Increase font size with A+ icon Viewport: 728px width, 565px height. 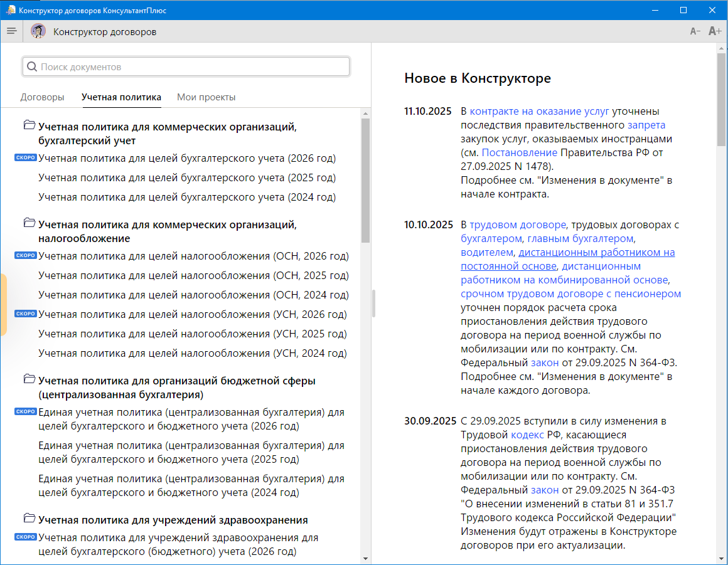click(714, 31)
